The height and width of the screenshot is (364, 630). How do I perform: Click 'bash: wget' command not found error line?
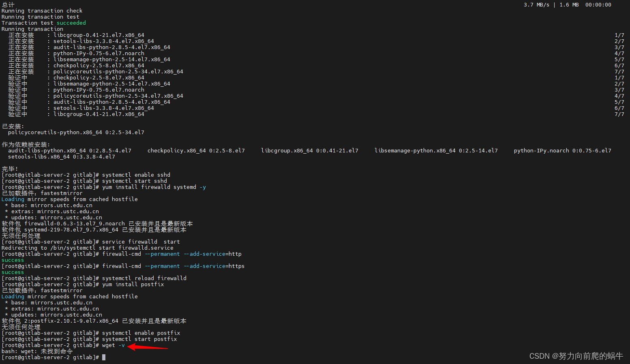[x=37, y=351]
